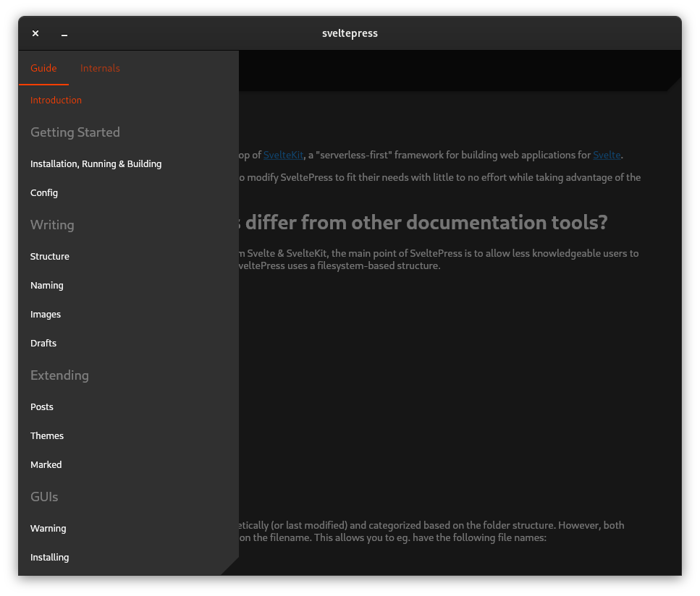Click the 'differ from other documentation tools?' heading
The image size is (700, 596).
[x=426, y=222]
